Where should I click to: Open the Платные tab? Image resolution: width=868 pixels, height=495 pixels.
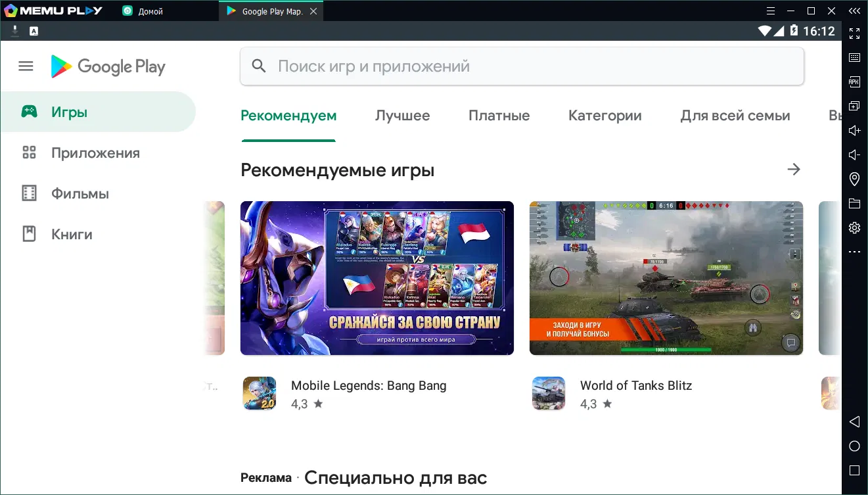499,116
